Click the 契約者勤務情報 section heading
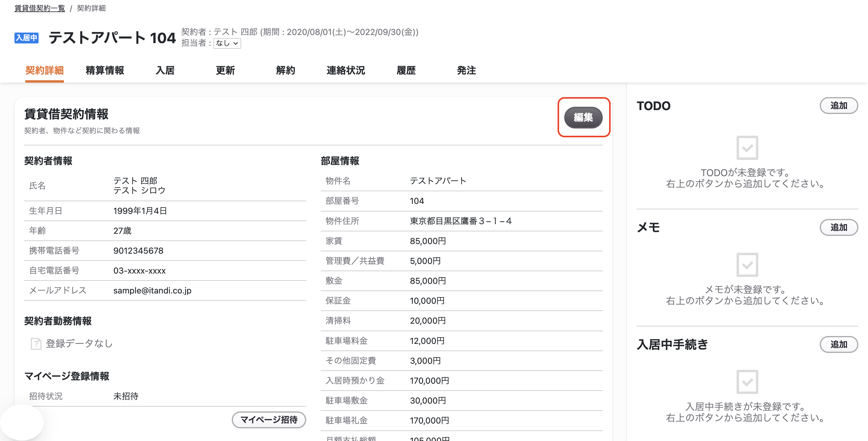Viewport: 868px width, 441px height. coord(58,321)
